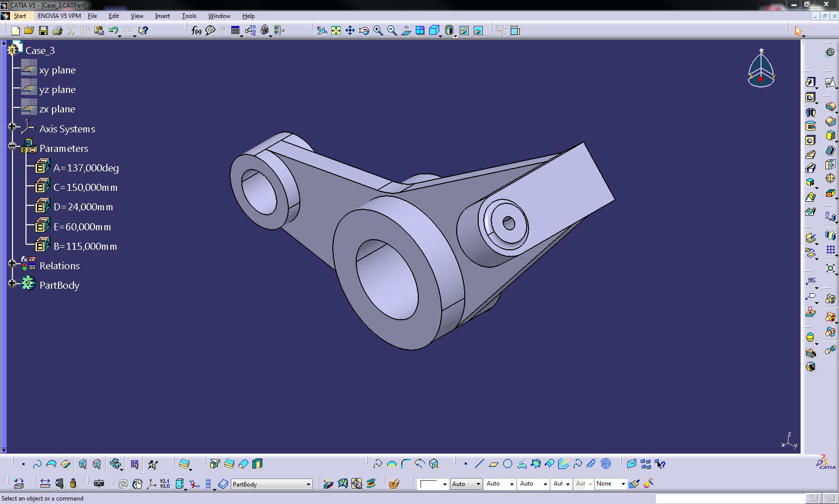Open the view mode dropdown arrow
This screenshot has height=504, width=839.
point(455,36)
